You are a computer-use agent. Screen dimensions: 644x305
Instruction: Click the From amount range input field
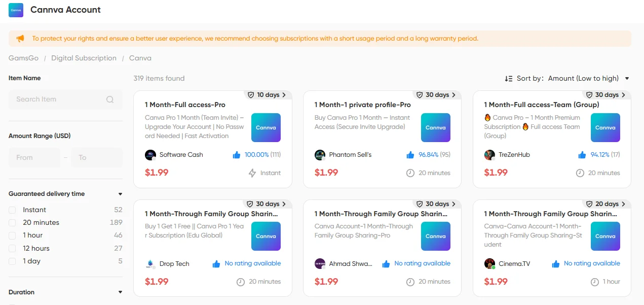[x=34, y=157]
